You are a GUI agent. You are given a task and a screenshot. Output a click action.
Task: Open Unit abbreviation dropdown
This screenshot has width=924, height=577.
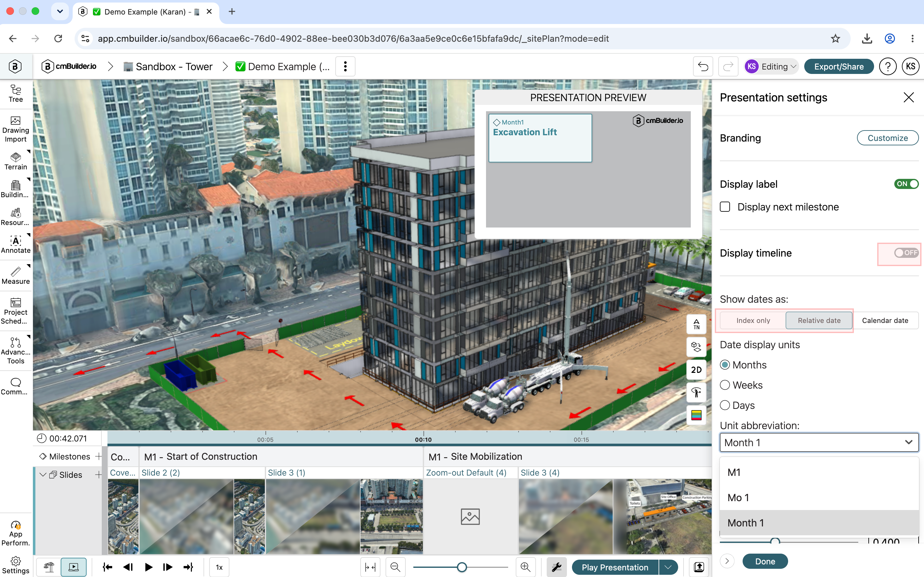coord(819,443)
